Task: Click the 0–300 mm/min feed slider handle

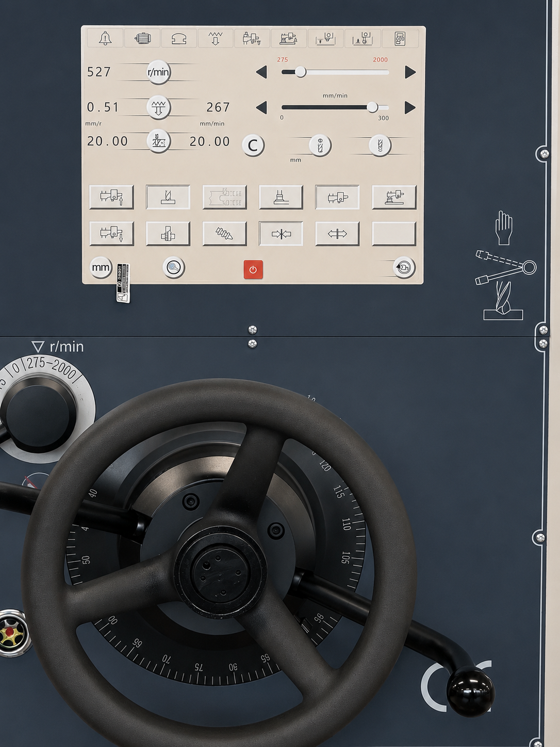Action: click(372, 107)
